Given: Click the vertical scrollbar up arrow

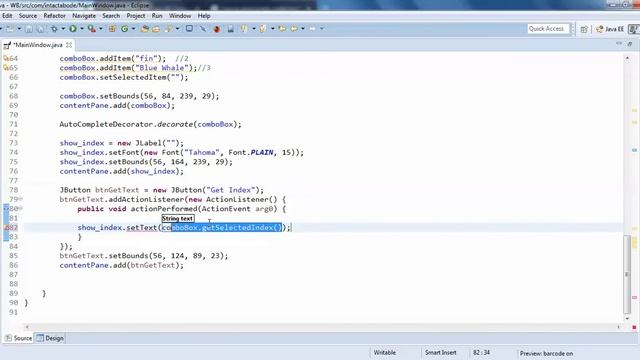Looking at the screenshot, I should pos(627,58).
